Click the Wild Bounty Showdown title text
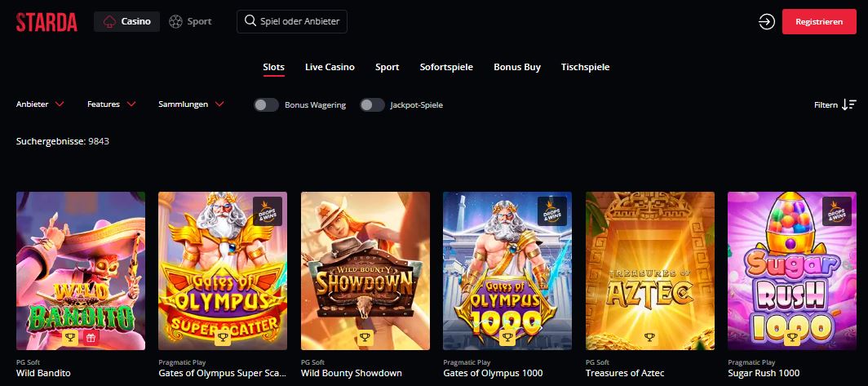 coord(351,373)
